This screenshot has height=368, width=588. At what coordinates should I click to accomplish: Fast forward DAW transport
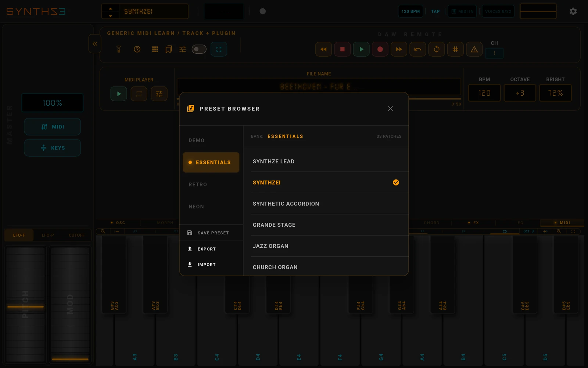point(399,49)
